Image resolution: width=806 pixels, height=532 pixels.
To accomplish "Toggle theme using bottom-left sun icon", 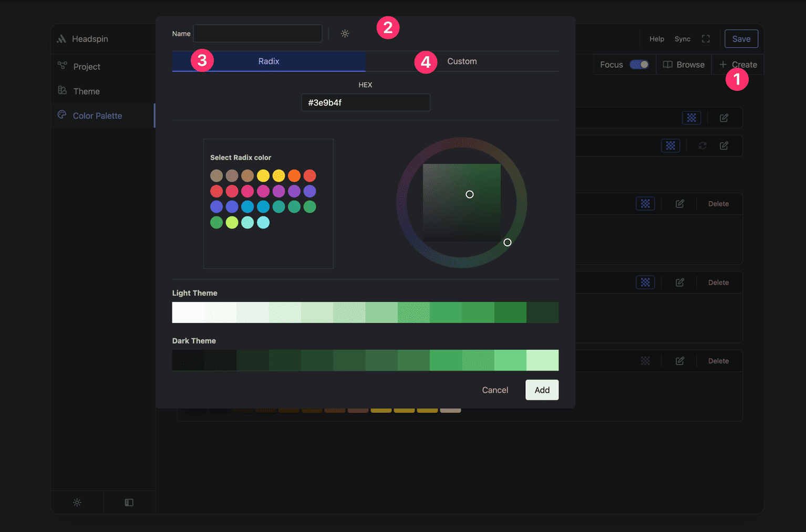I will tap(77, 502).
